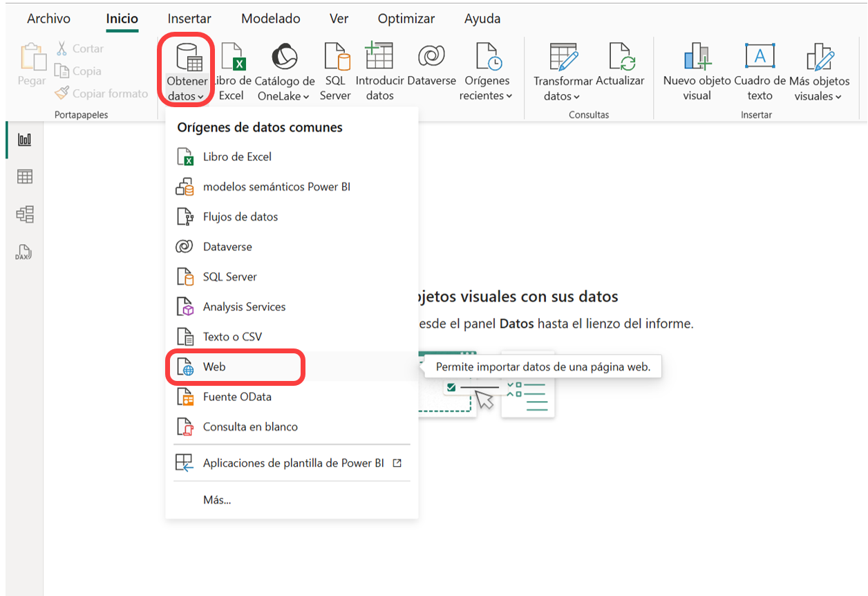This screenshot has height=596, width=868.
Task: Click the Orígenes recientes icon
Action: coord(488,57)
